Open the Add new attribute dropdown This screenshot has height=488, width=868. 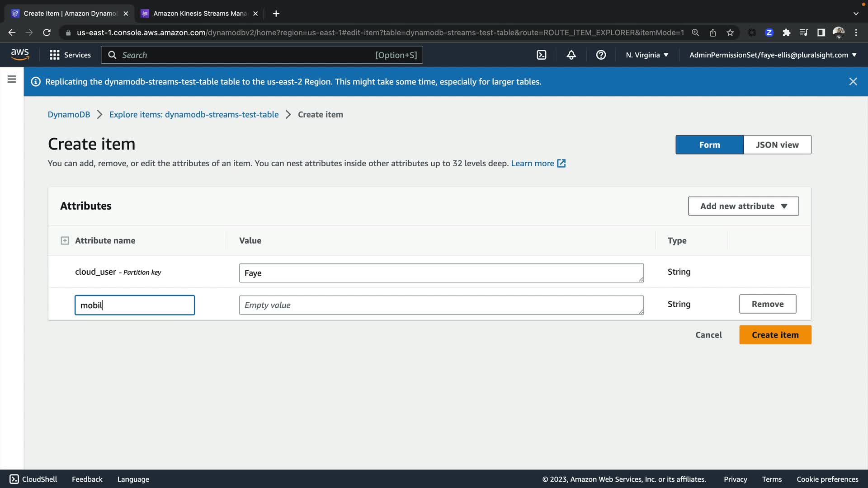[x=743, y=206]
